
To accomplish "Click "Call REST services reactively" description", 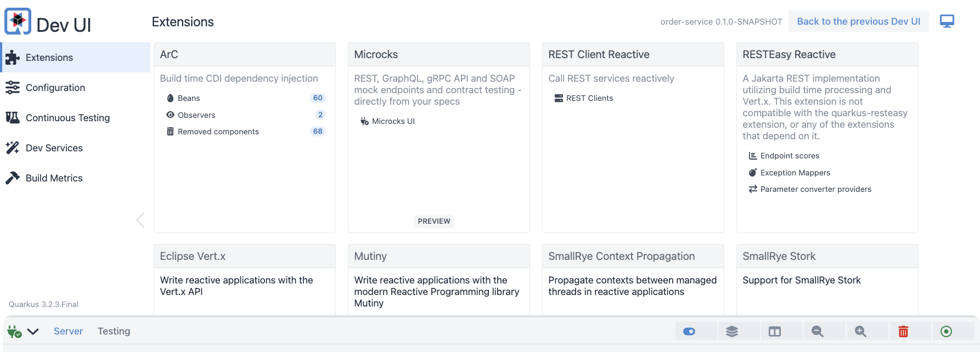I will click(x=611, y=78).
